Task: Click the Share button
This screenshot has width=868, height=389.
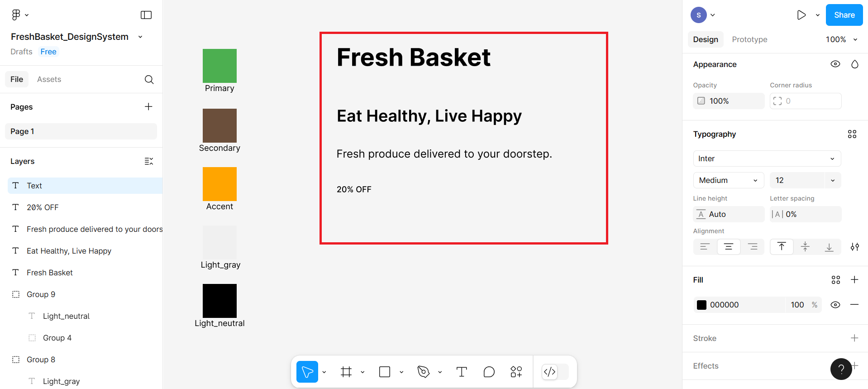Action: pos(844,15)
